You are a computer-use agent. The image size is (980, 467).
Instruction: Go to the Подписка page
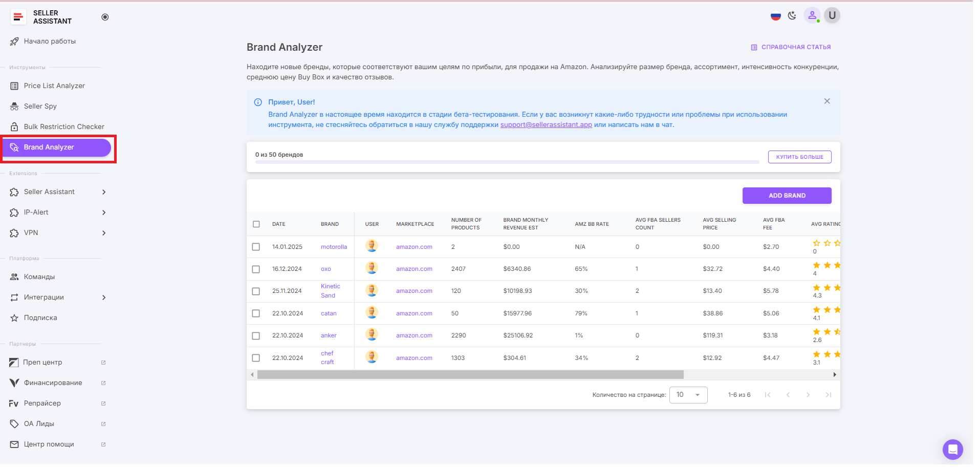click(40, 317)
